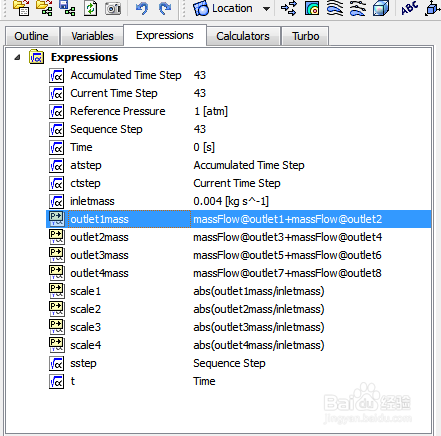Viewport: 441px width, 436px height.
Task: Click the massFlow@outlet3+massFlow@outlet4 definition
Action: click(288, 237)
